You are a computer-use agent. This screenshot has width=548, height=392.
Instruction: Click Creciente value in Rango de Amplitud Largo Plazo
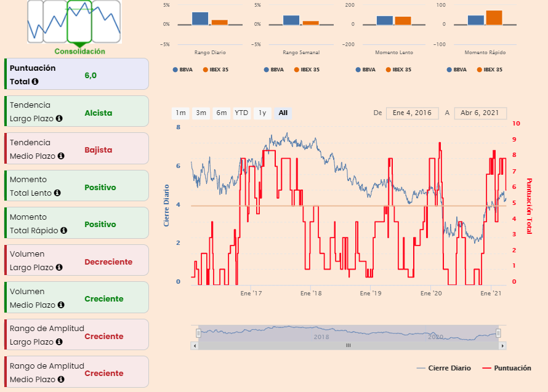(104, 336)
